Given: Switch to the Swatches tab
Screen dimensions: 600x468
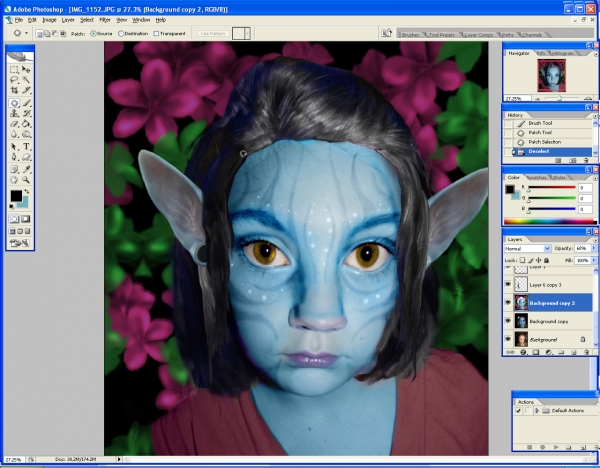Looking at the screenshot, I should tap(537, 178).
